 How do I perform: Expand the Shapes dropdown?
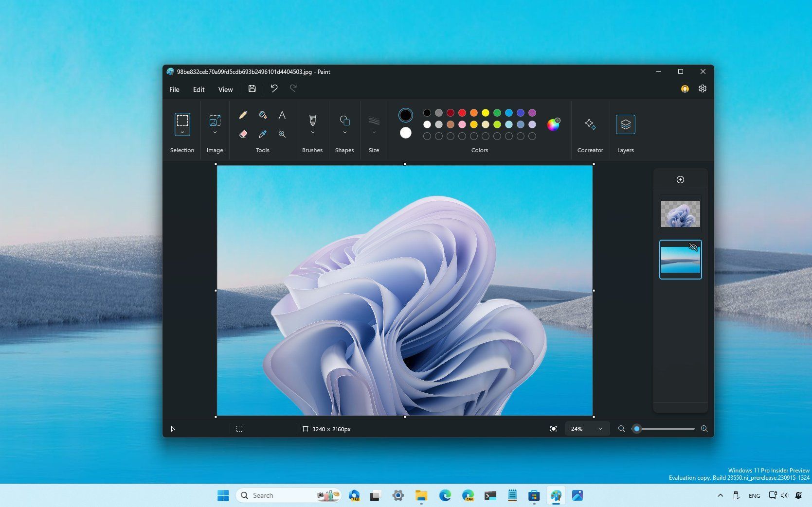pyautogui.click(x=344, y=132)
